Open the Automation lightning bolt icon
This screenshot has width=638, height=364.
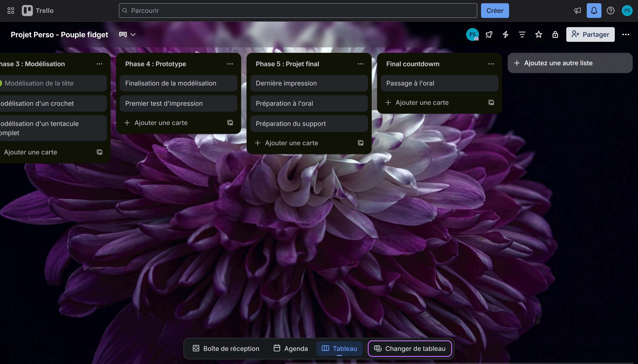click(505, 34)
